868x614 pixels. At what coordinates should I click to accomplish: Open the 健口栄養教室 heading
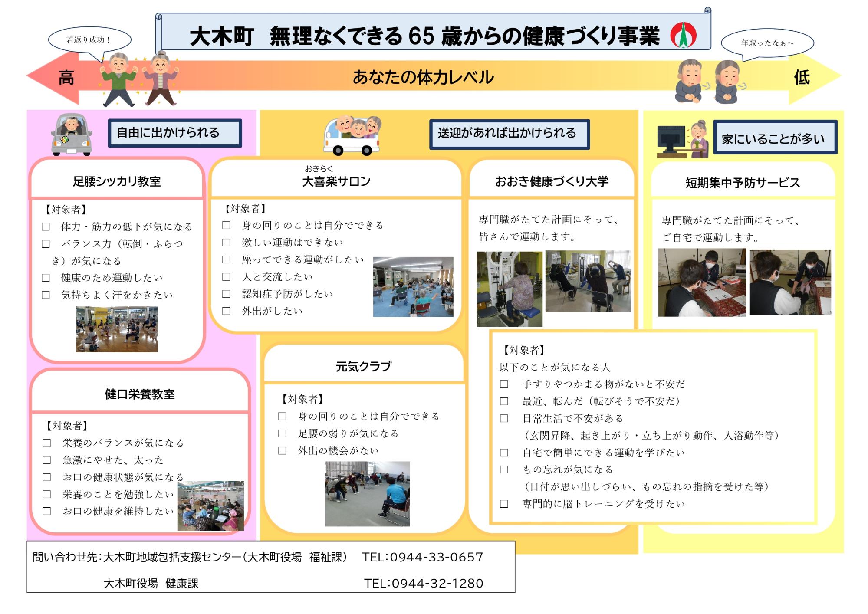click(x=140, y=394)
